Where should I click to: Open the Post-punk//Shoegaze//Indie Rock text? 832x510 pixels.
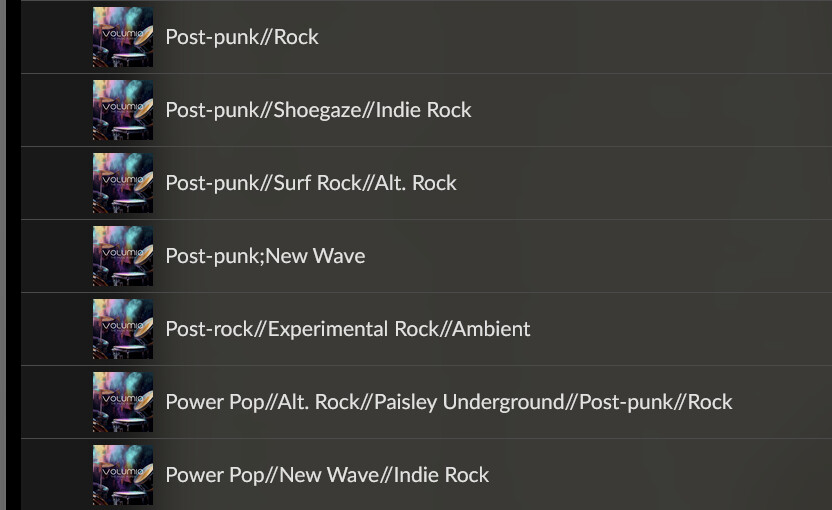tap(318, 110)
